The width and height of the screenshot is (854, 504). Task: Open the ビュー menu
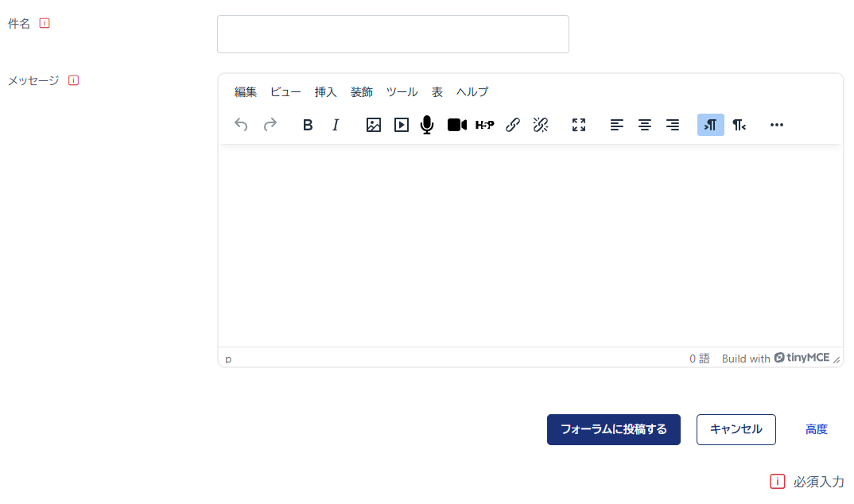[285, 91]
